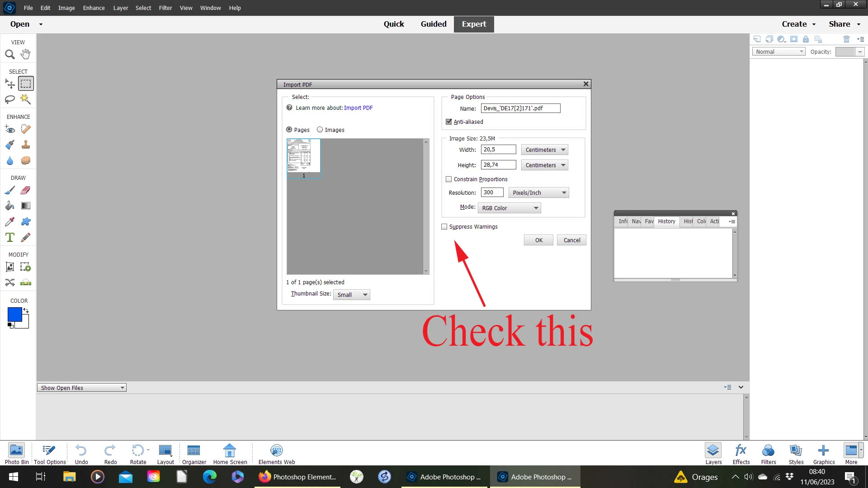The image size is (868, 488).
Task: Click the blue foreground color swatch
Action: (14, 314)
